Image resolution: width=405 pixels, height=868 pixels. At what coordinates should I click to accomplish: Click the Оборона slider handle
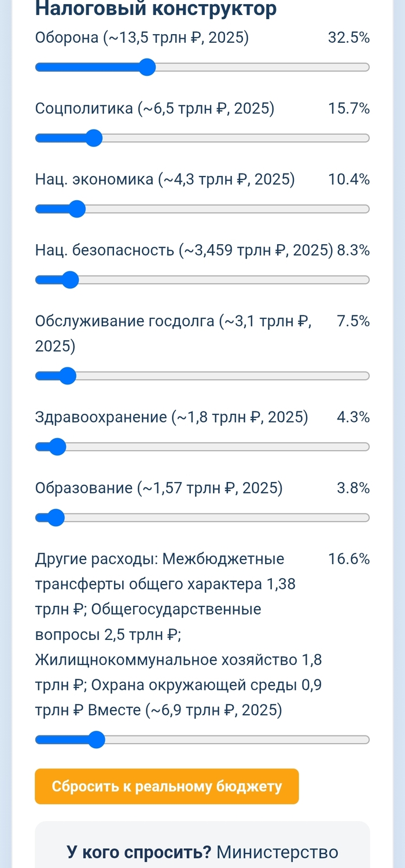click(x=148, y=67)
